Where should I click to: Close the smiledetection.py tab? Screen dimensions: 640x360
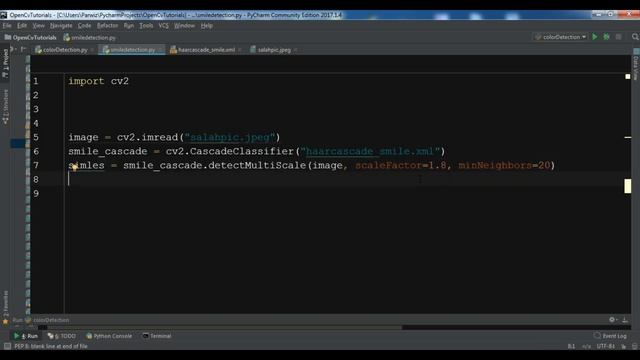160,50
